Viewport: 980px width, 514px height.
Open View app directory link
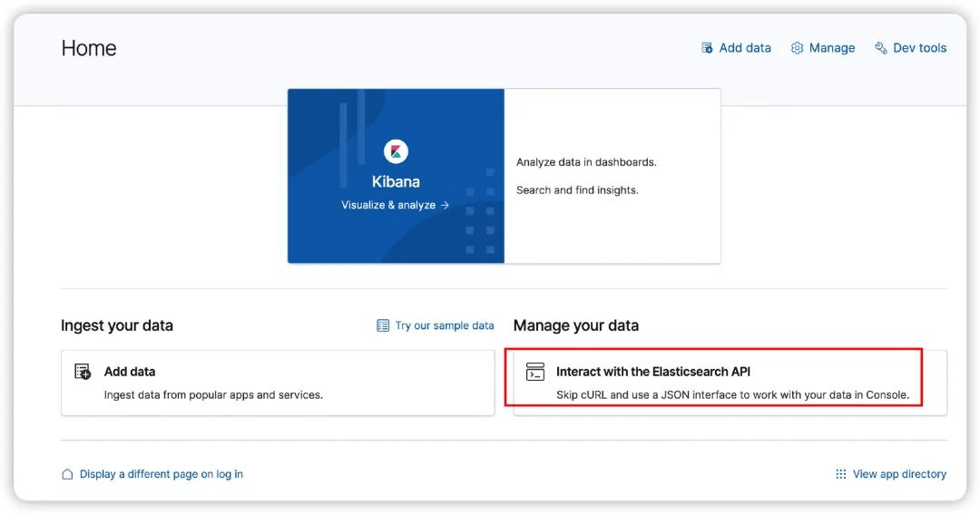tap(899, 474)
